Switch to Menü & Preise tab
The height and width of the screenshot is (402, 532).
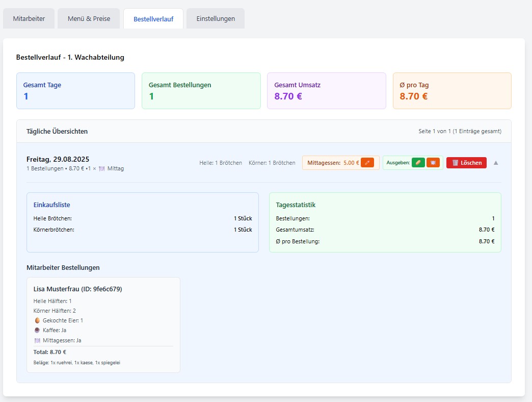pos(89,19)
